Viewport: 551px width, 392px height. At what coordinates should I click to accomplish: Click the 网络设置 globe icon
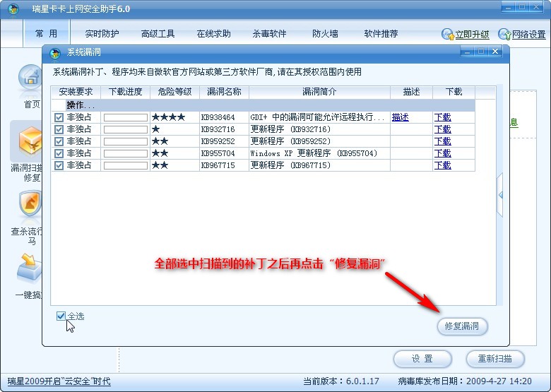pyautogui.click(x=504, y=34)
